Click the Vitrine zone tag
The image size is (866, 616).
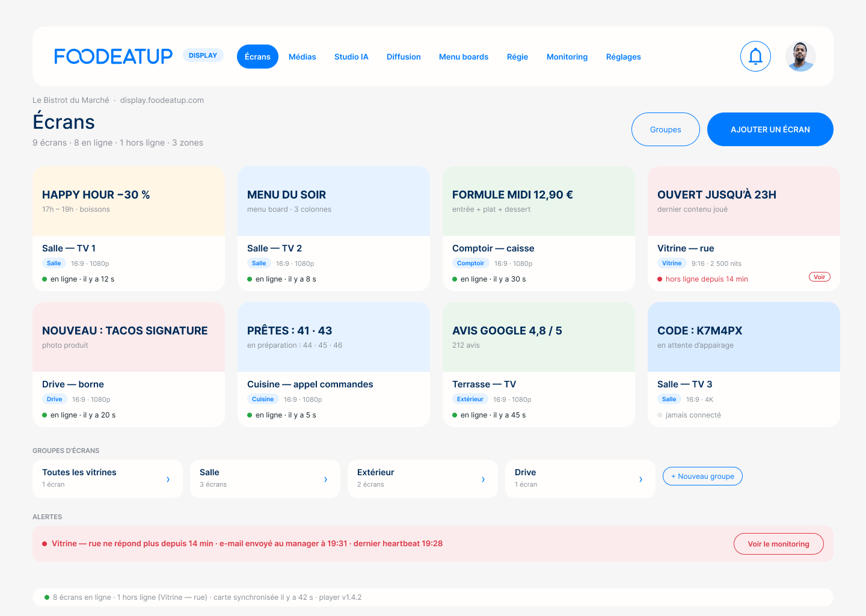[x=672, y=263]
